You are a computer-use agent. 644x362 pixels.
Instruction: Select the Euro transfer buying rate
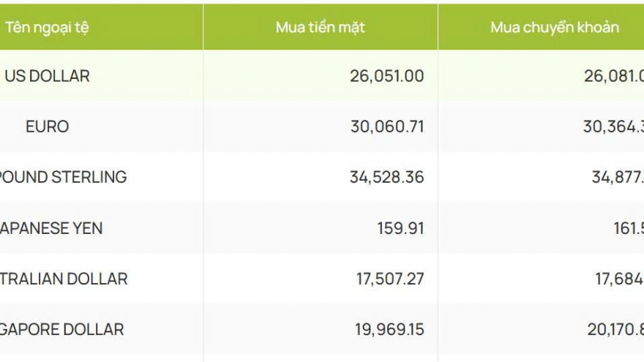point(613,127)
